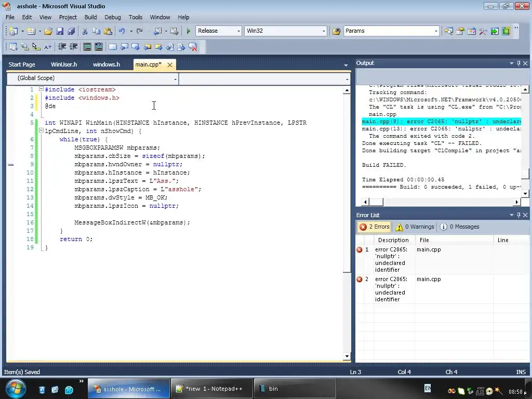Click the Output panel horizontal scrollbar thumb

pos(376,202)
